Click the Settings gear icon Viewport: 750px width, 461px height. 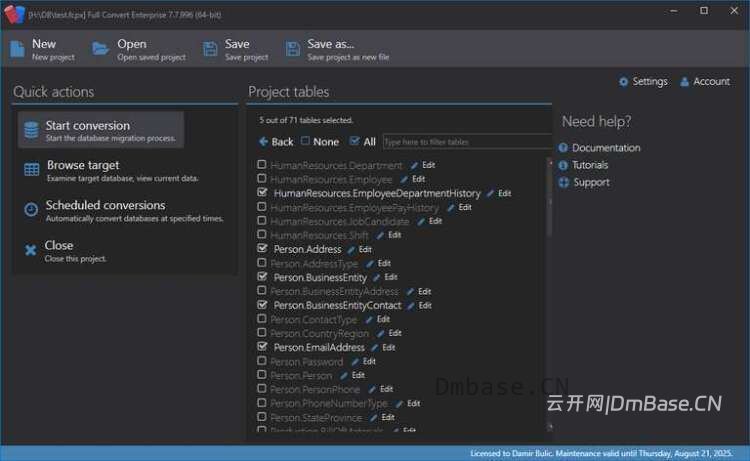coord(623,82)
